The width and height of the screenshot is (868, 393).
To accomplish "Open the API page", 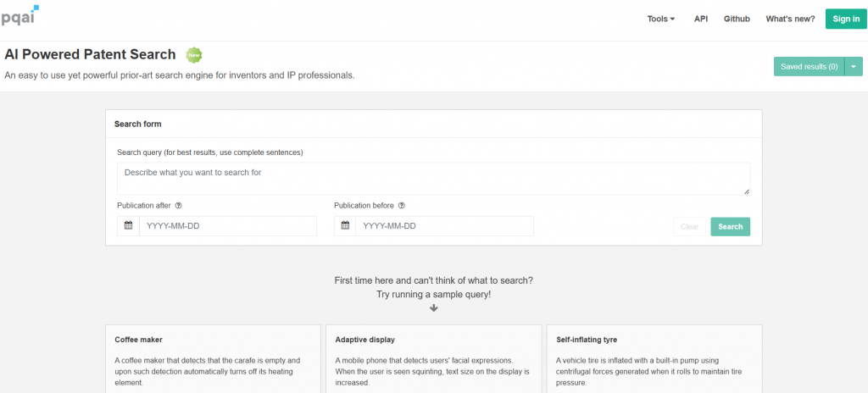I will point(701,19).
